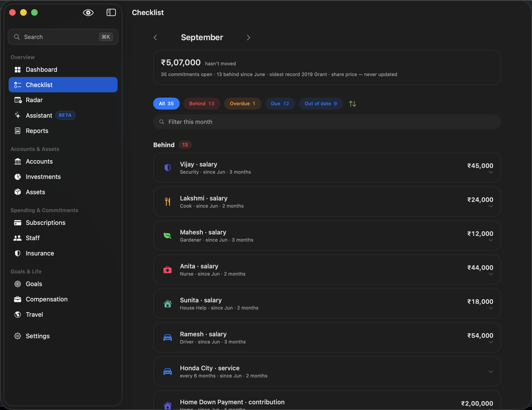The width and height of the screenshot is (532, 410).
Task: Expand the Lakshmi salary row chevron
Action: [x=491, y=206]
